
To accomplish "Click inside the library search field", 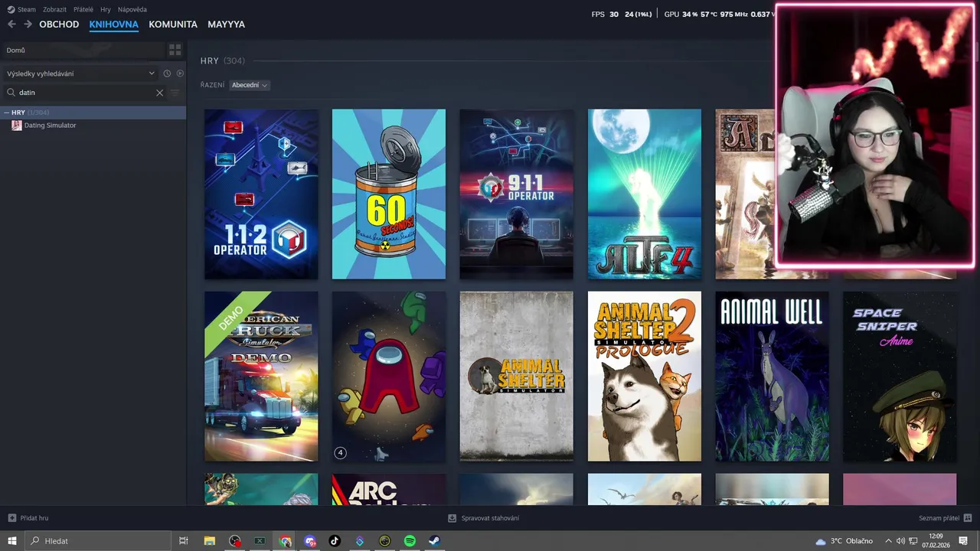I will point(84,93).
